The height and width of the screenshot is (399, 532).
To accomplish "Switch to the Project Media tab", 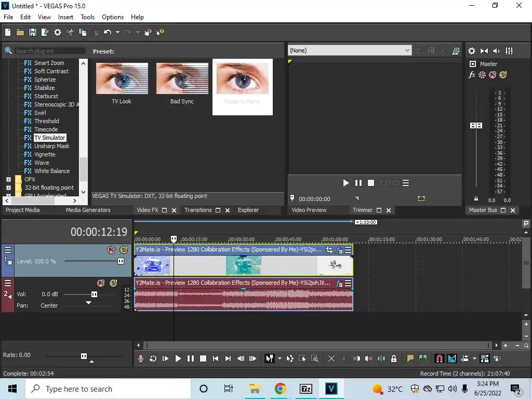I will pos(23,210).
